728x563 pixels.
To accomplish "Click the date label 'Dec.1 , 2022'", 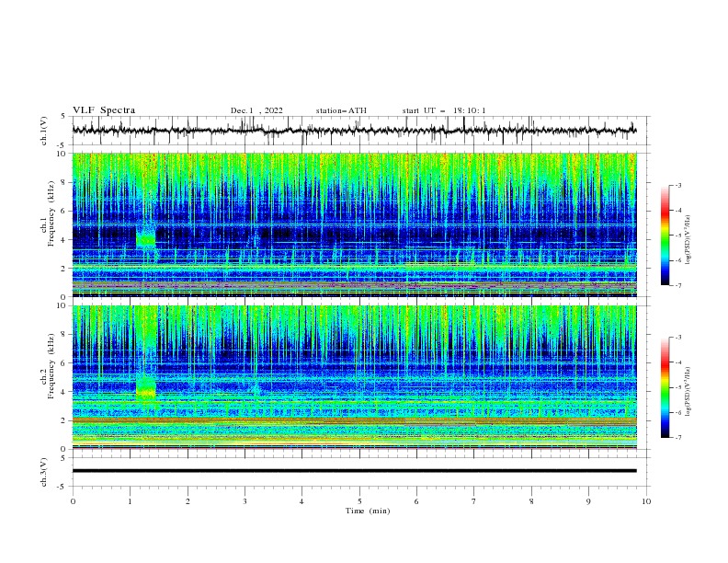I will click(x=256, y=110).
